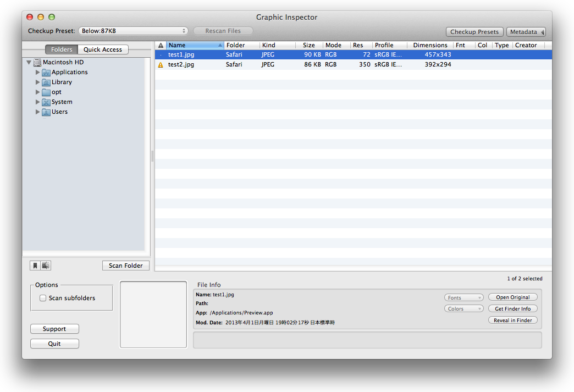Click the System folder icon
Image resolution: width=574 pixels, height=392 pixels.
(46, 102)
